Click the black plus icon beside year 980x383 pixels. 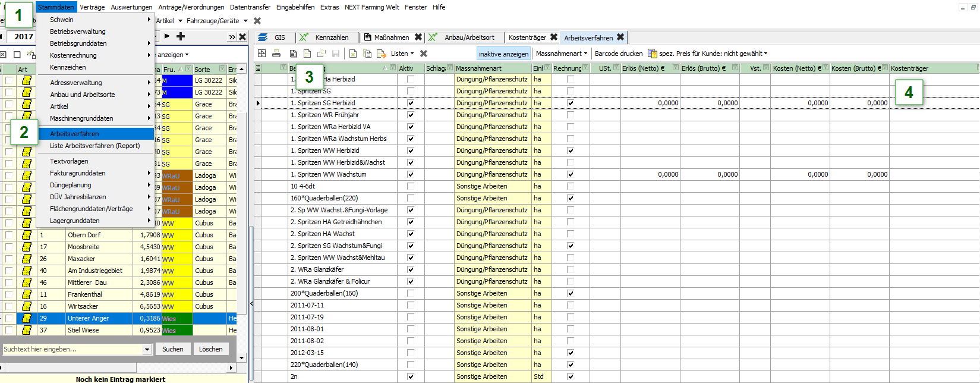click(181, 36)
